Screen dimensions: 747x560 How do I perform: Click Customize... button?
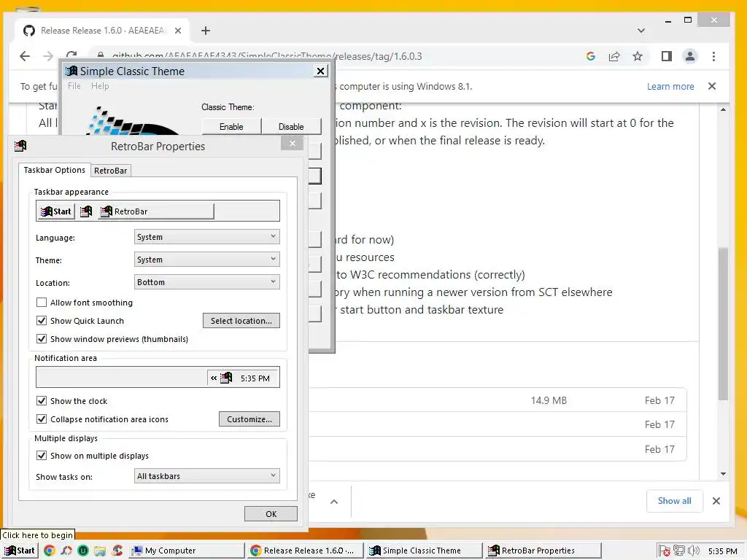click(x=249, y=419)
